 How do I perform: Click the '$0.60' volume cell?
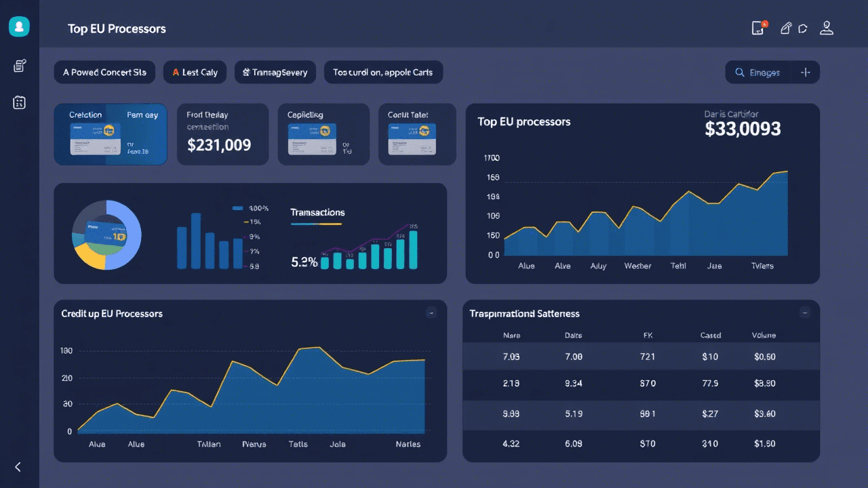[x=765, y=357]
